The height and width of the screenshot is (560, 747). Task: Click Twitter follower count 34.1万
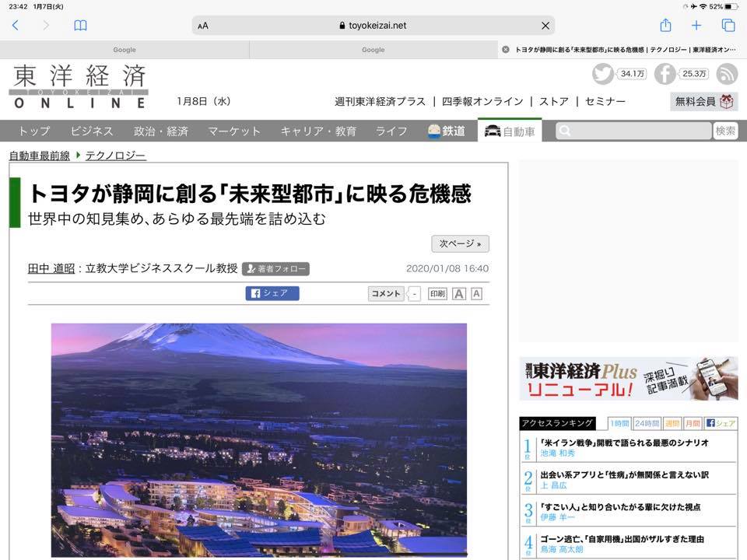pyautogui.click(x=632, y=74)
